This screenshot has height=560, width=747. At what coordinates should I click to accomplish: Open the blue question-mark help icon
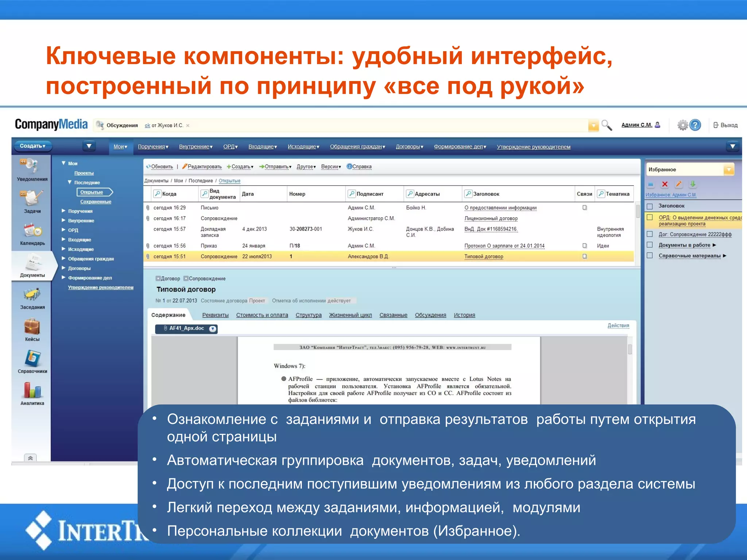[x=696, y=125]
